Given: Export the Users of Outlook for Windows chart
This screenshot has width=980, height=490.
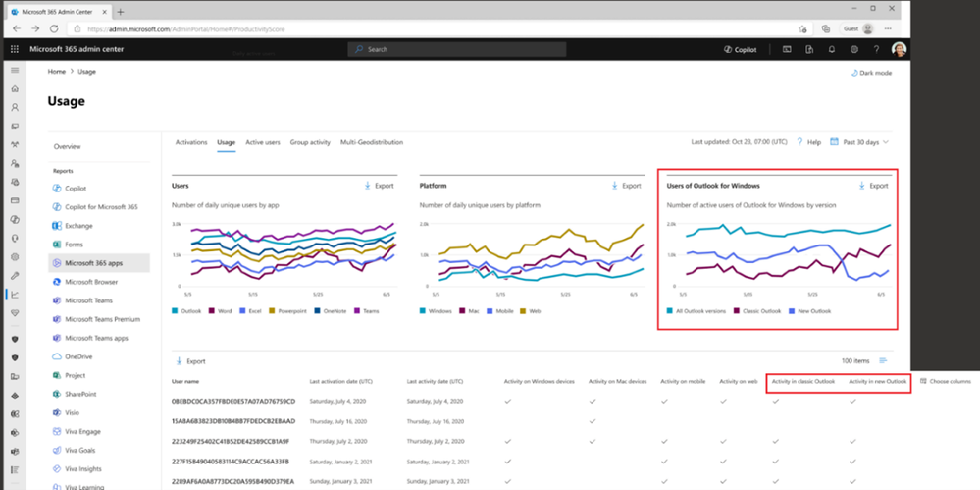Looking at the screenshot, I should [874, 186].
